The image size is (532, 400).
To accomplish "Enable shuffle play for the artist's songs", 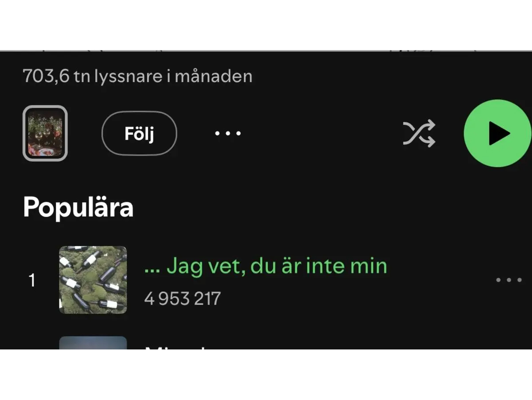I will click(419, 133).
